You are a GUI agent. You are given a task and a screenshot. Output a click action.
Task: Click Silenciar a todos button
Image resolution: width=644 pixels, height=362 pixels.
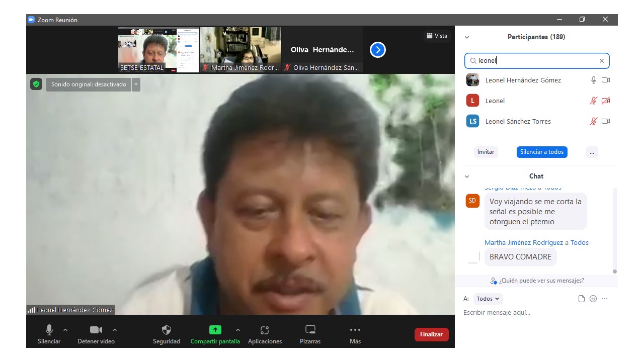click(542, 152)
